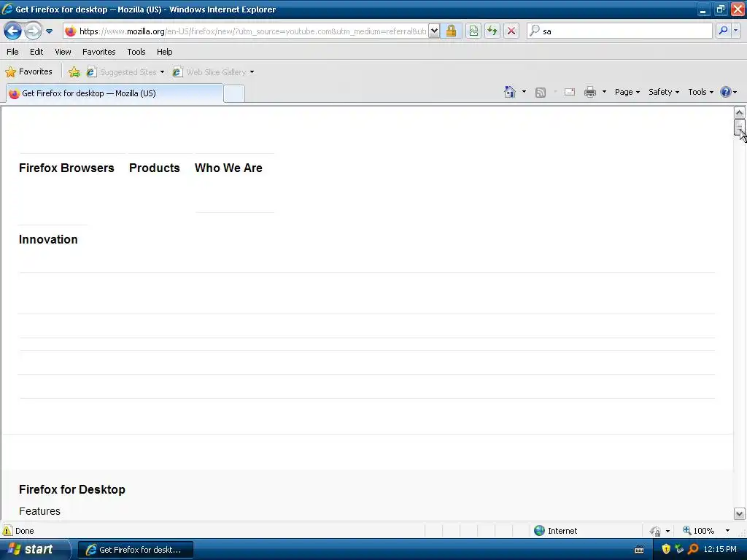Open the Page command menu
Viewport: 747px width, 560px height.
(627, 92)
